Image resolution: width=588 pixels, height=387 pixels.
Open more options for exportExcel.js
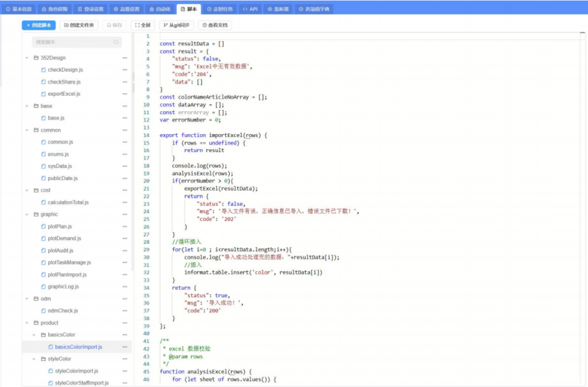click(x=125, y=94)
